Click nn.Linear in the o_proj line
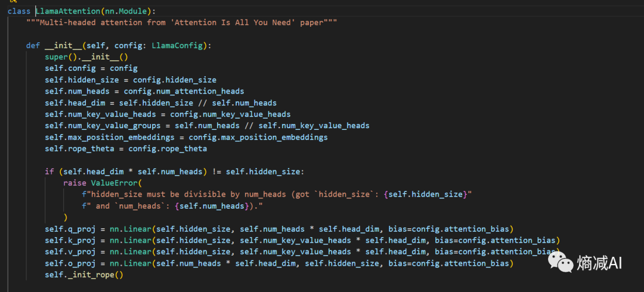 point(131,263)
